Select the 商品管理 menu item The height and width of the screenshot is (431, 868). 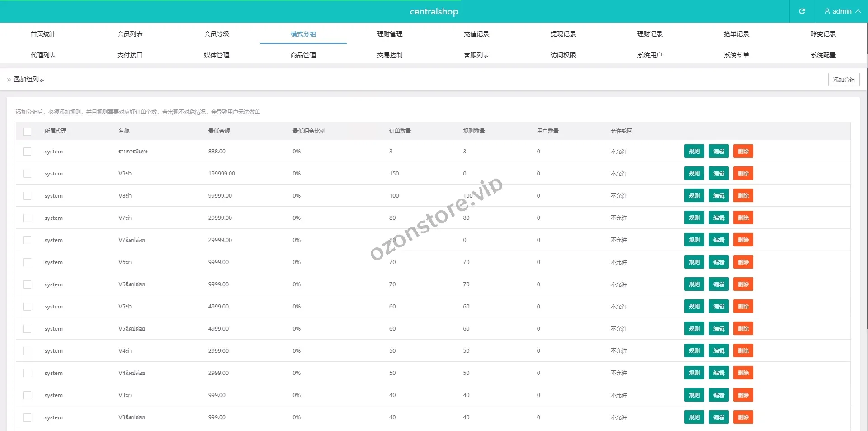tap(303, 55)
